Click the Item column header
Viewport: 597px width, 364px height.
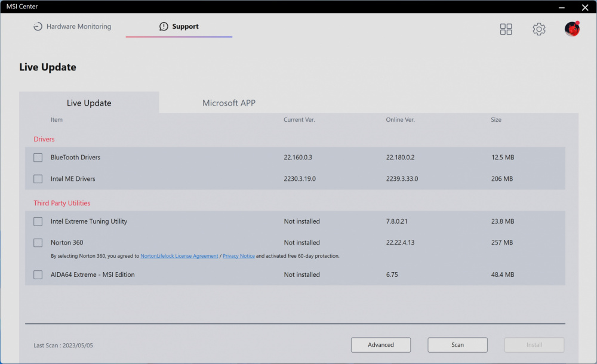pyautogui.click(x=57, y=119)
